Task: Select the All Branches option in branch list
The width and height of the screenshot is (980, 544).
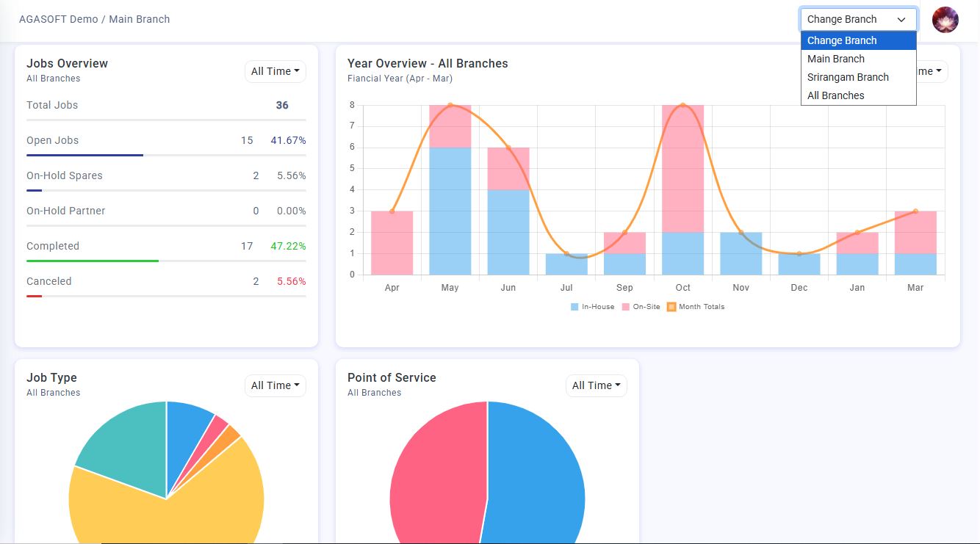Action: pyautogui.click(x=858, y=95)
